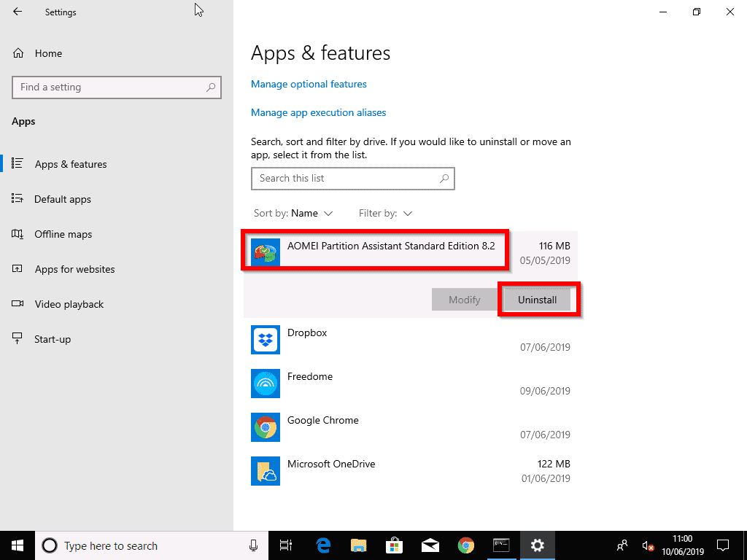Open Default apps settings page

(x=63, y=199)
